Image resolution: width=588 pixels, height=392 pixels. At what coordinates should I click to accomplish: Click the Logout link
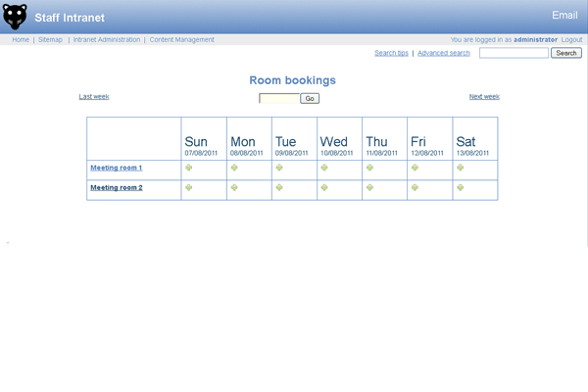(571, 40)
